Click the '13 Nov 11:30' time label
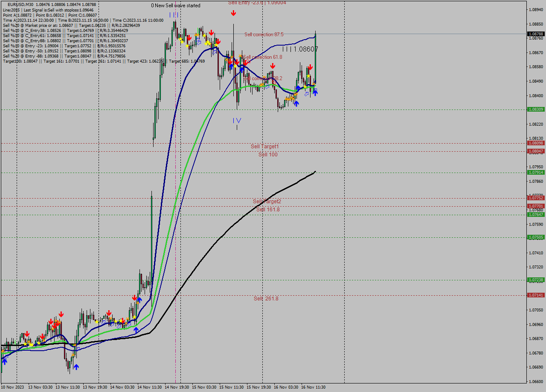This screenshot has height=392, width=546. point(68,387)
